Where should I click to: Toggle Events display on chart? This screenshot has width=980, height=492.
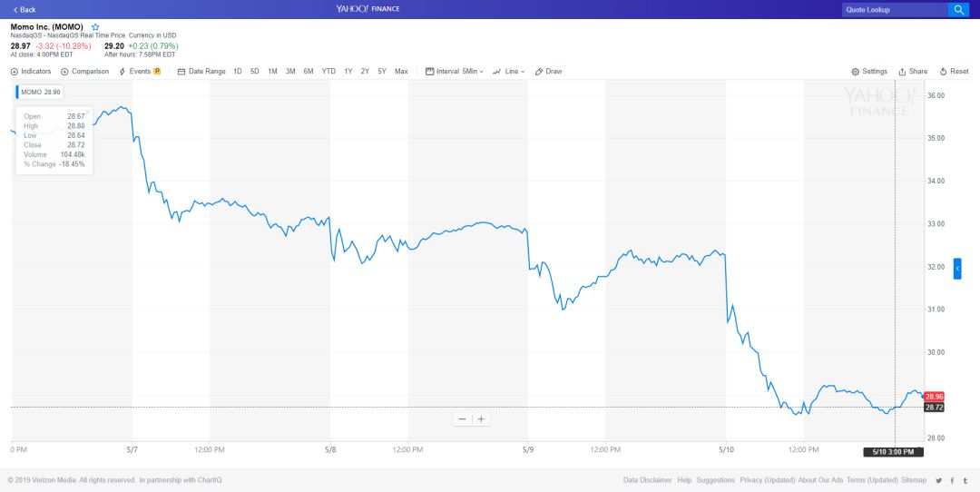(139, 72)
